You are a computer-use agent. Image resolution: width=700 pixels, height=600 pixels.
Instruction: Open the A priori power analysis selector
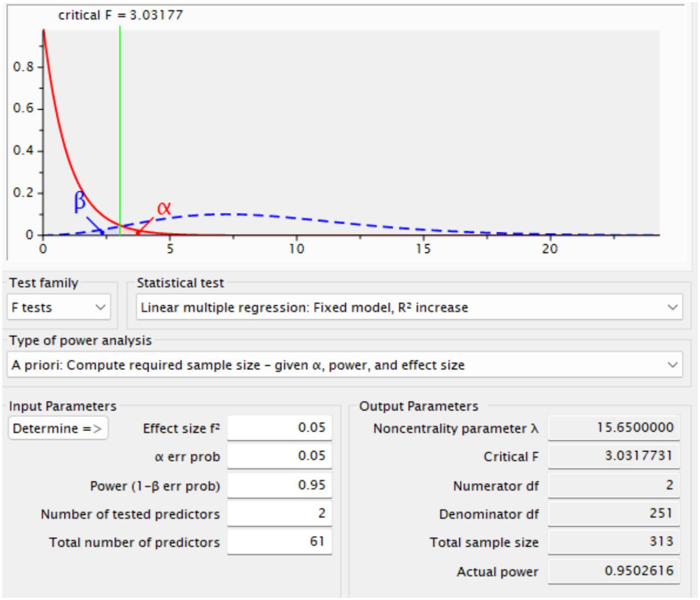pos(347,365)
